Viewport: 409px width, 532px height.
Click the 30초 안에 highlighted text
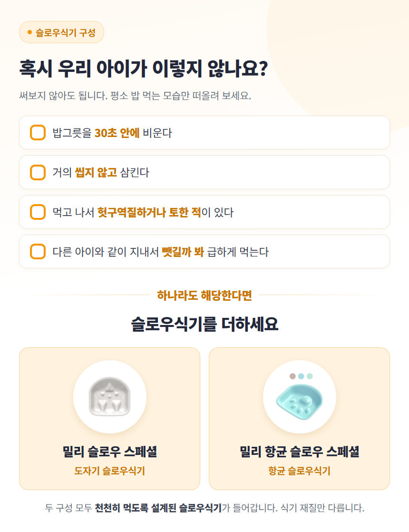click(x=117, y=133)
